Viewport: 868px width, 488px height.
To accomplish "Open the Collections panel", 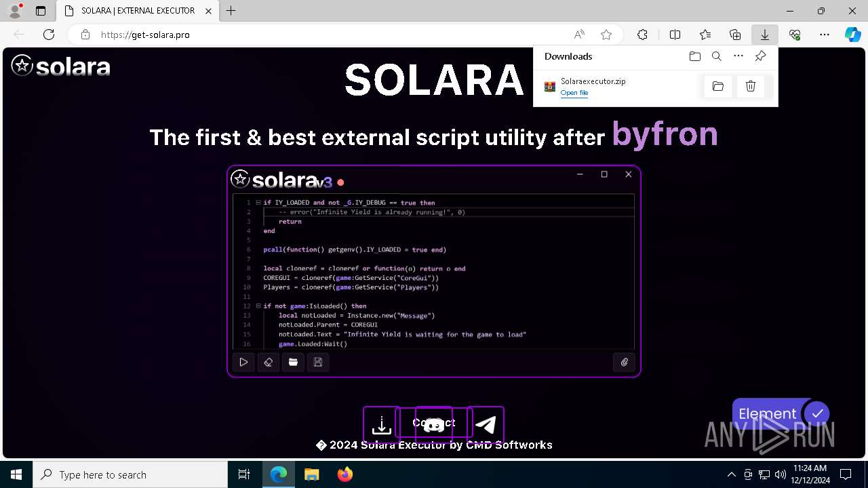I will (735, 35).
